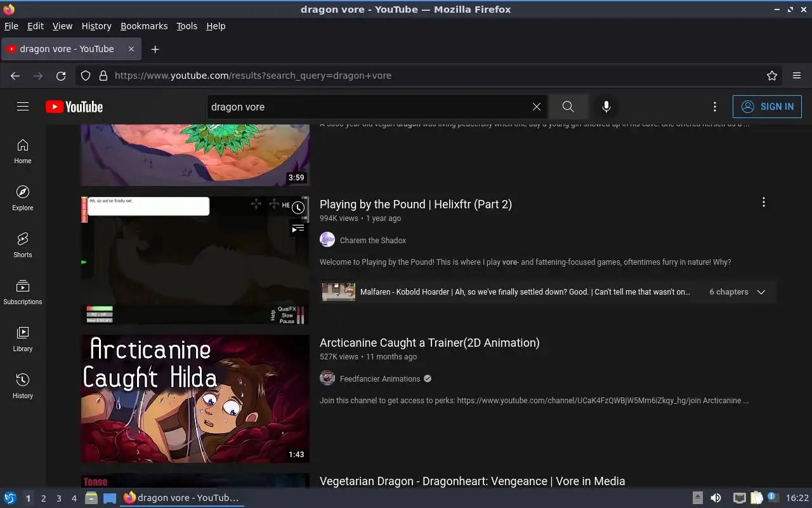Screen dimensions: 812x508
Task: Go to Home in the sidebar
Action: (23, 152)
